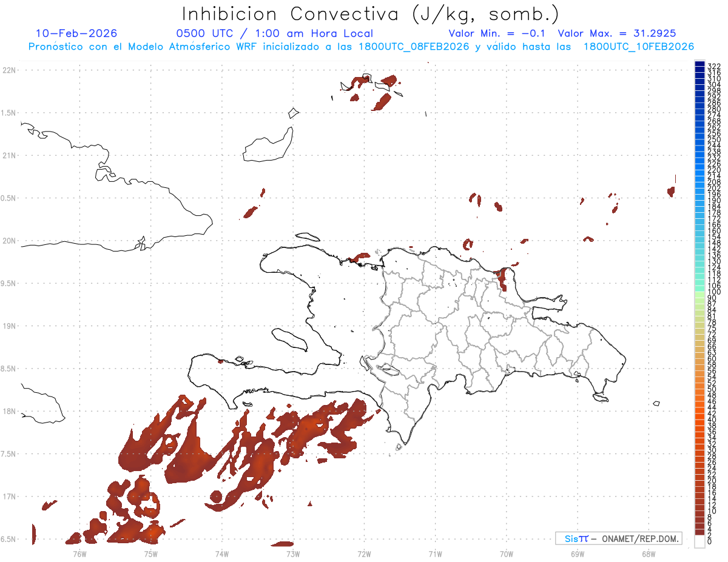Click the "72W" longitude label
The image size is (728, 562).
click(x=365, y=554)
